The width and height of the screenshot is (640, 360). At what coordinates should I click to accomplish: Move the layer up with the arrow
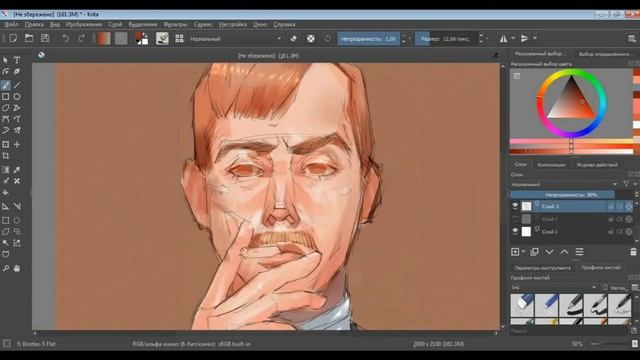point(564,252)
